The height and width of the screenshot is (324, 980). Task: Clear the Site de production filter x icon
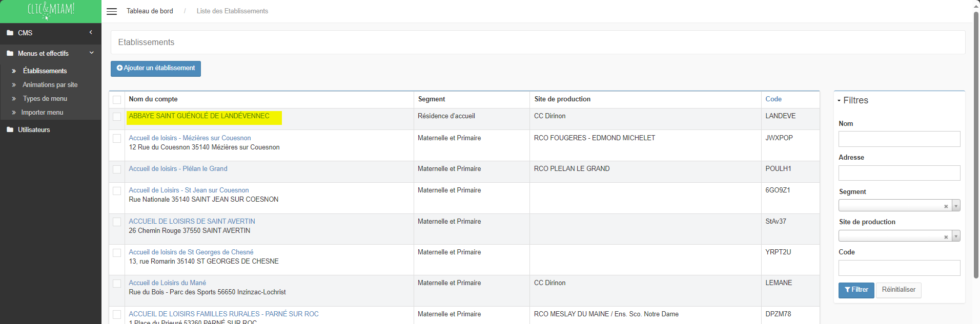coord(946,236)
